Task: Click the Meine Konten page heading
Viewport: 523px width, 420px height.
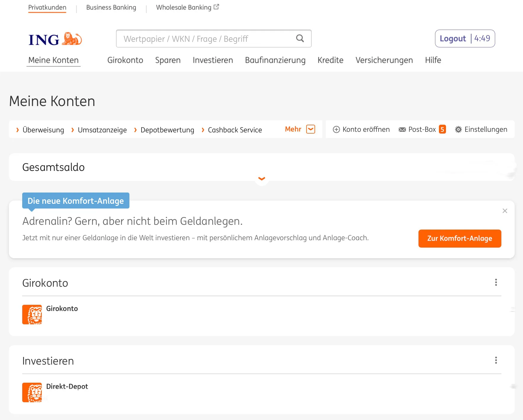Action: point(52,101)
